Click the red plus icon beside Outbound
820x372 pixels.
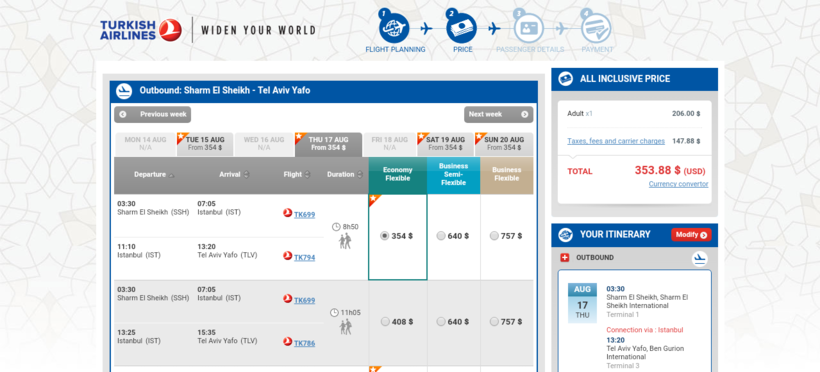click(x=564, y=258)
